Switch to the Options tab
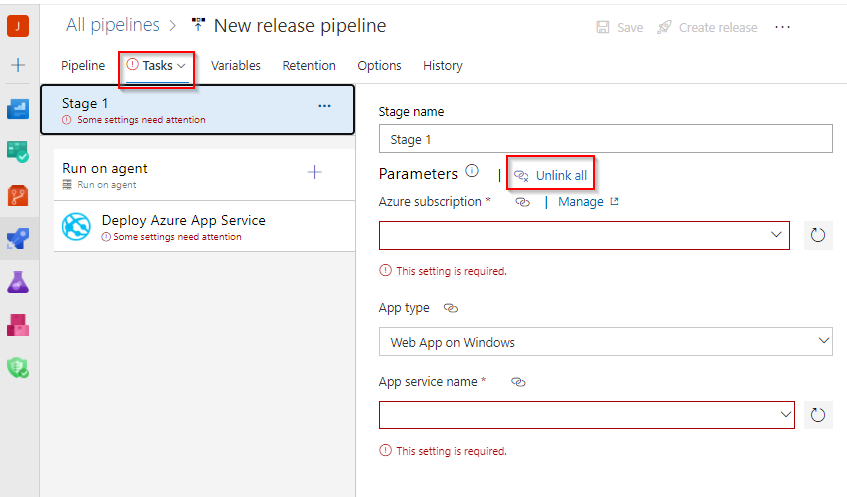The height and width of the screenshot is (497, 847). 379,65
